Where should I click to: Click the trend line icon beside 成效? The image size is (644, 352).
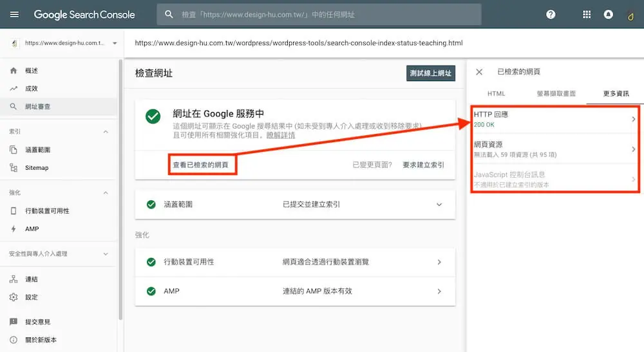pos(14,89)
